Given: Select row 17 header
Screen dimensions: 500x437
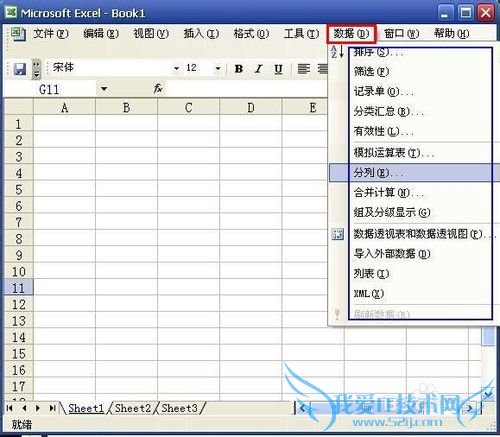Looking at the screenshot, I should [x=19, y=386].
